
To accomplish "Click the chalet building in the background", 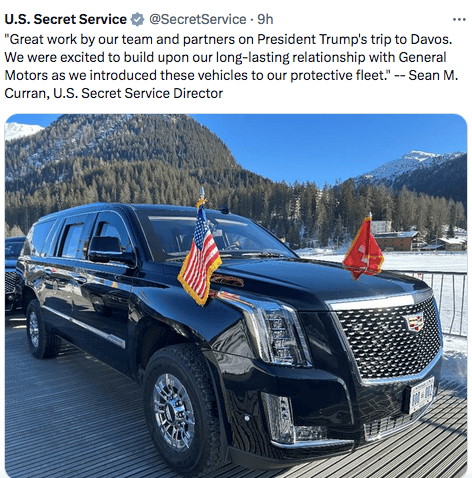I will [x=397, y=241].
